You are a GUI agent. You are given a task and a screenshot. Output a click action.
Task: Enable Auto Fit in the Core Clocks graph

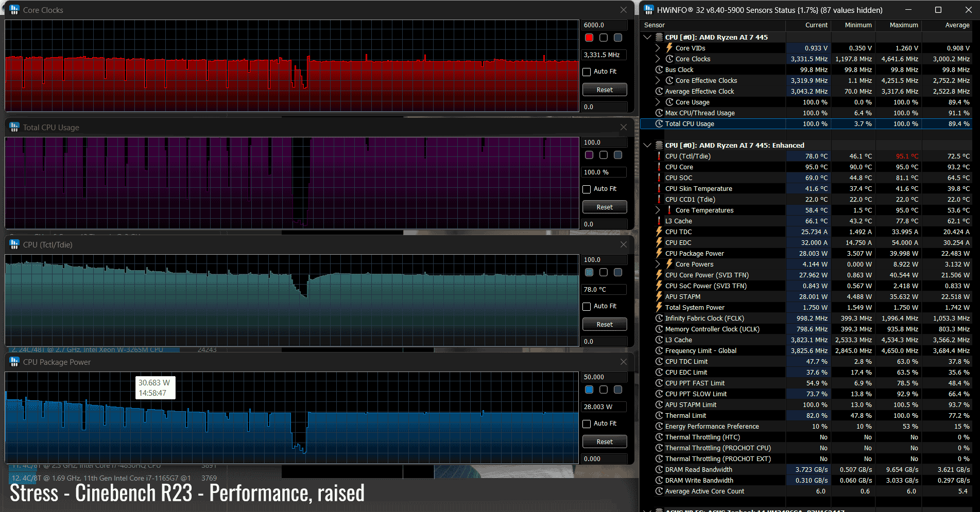587,72
